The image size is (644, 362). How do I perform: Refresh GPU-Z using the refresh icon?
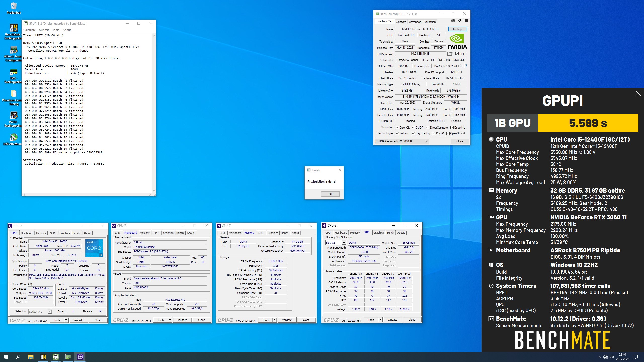(x=460, y=20)
